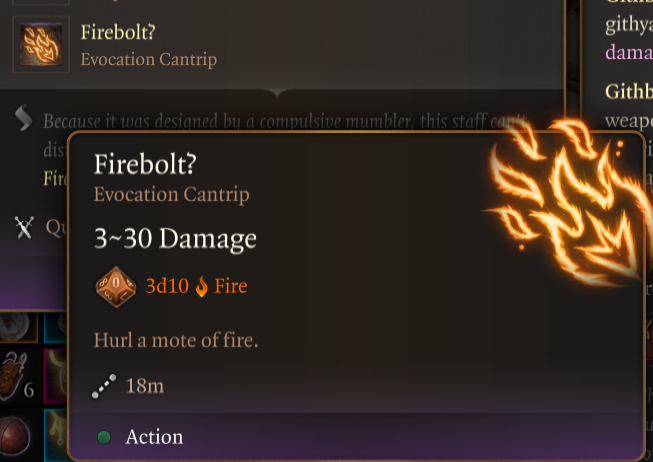
Task: Click the 3~30 Damage heading
Action: 175,239
